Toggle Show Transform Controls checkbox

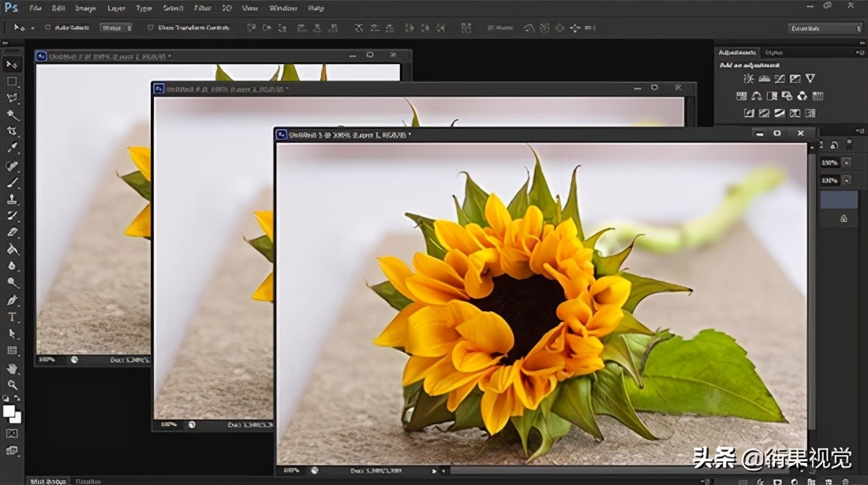(x=151, y=28)
